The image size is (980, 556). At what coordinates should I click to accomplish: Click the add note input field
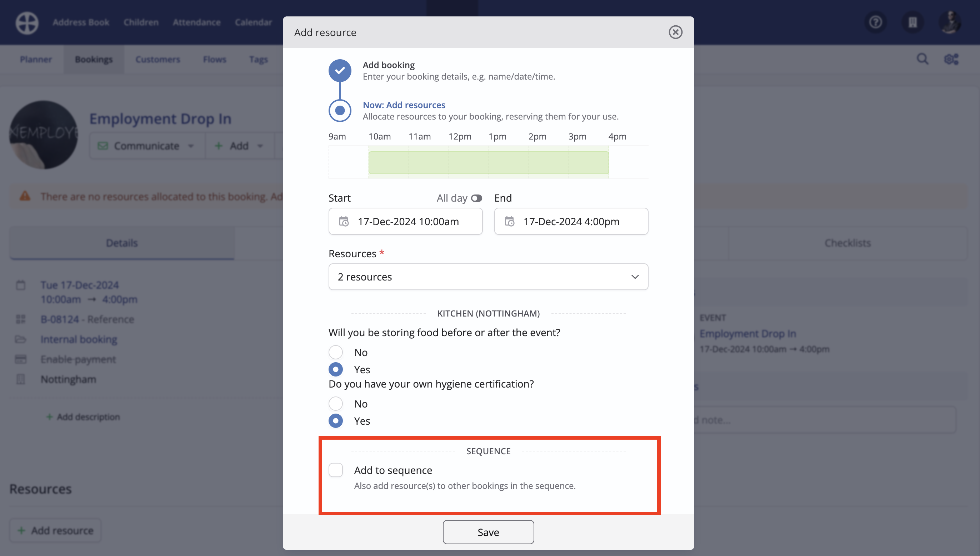(x=825, y=420)
